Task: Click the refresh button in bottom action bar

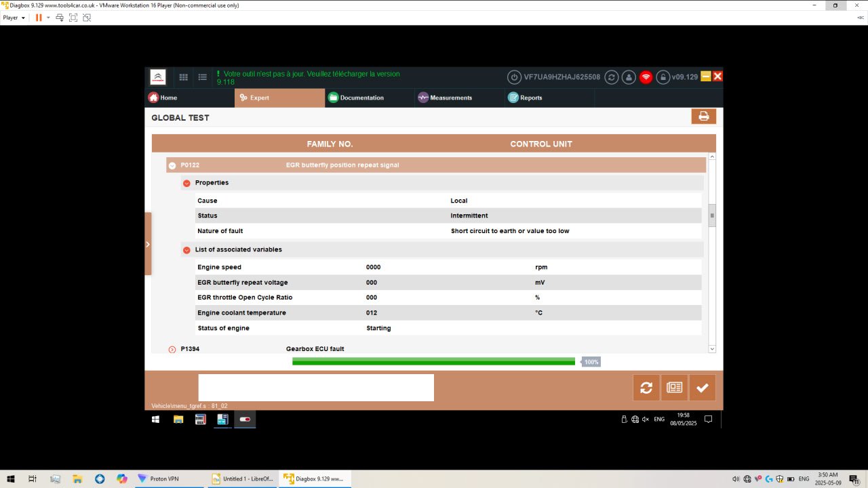Action: (x=646, y=388)
